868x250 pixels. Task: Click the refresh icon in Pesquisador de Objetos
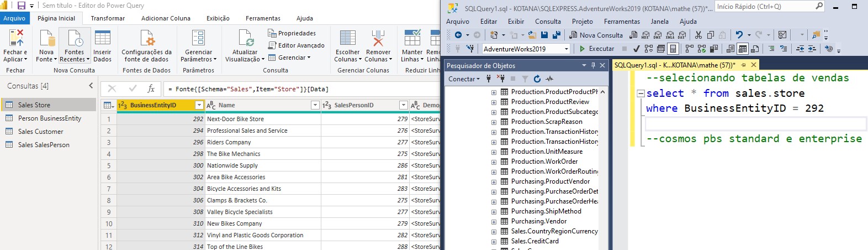[x=537, y=79]
